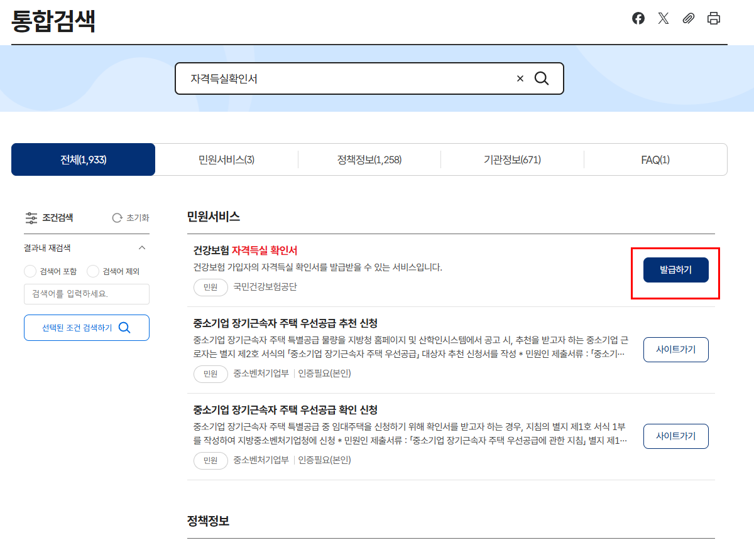Switch to the 민원서비스(3) tab
The image size is (754, 560).
pos(226,159)
